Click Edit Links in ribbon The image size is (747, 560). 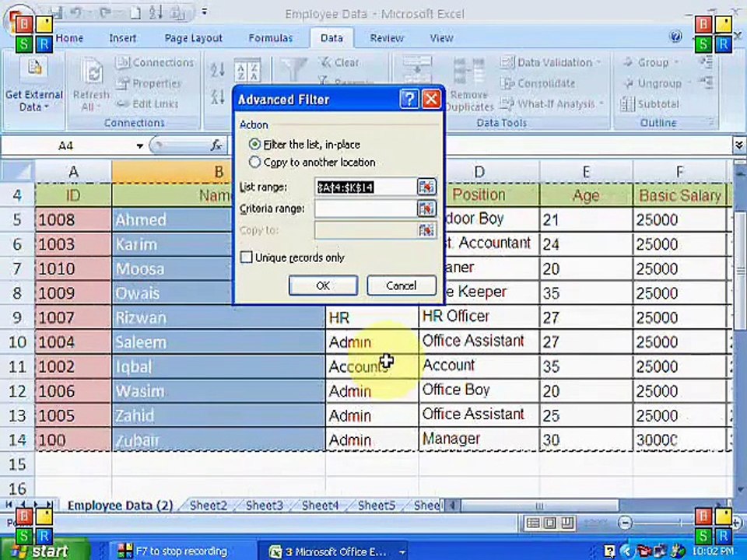tap(147, 103)
